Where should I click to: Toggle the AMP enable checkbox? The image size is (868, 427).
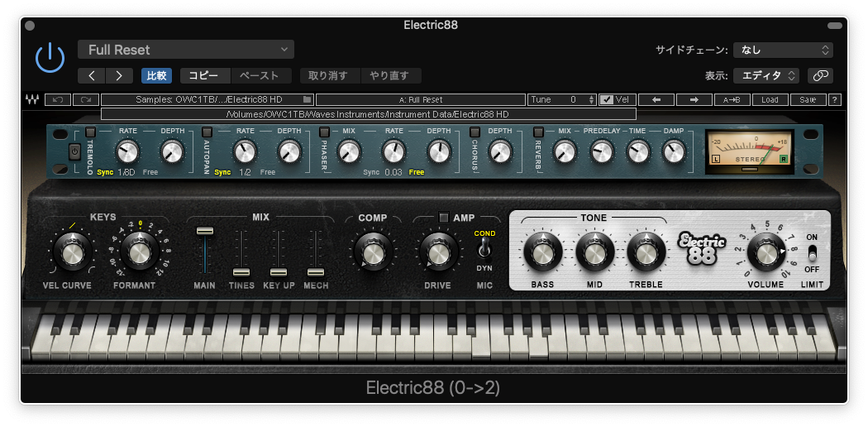tap(443, 218)
